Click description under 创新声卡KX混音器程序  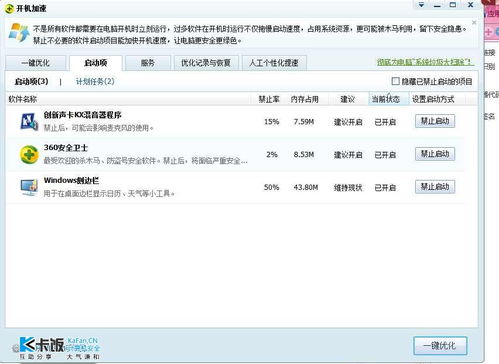[98, 128]
